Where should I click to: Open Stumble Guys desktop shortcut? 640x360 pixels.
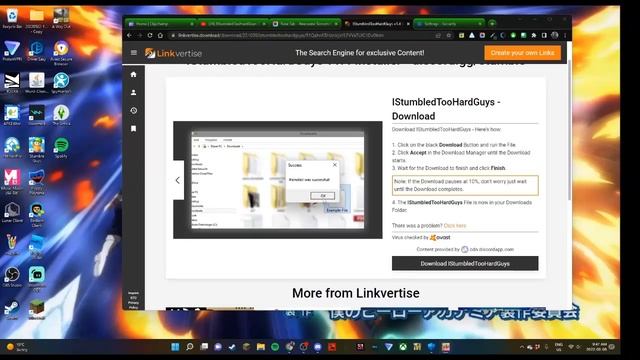tap(37, 149)
